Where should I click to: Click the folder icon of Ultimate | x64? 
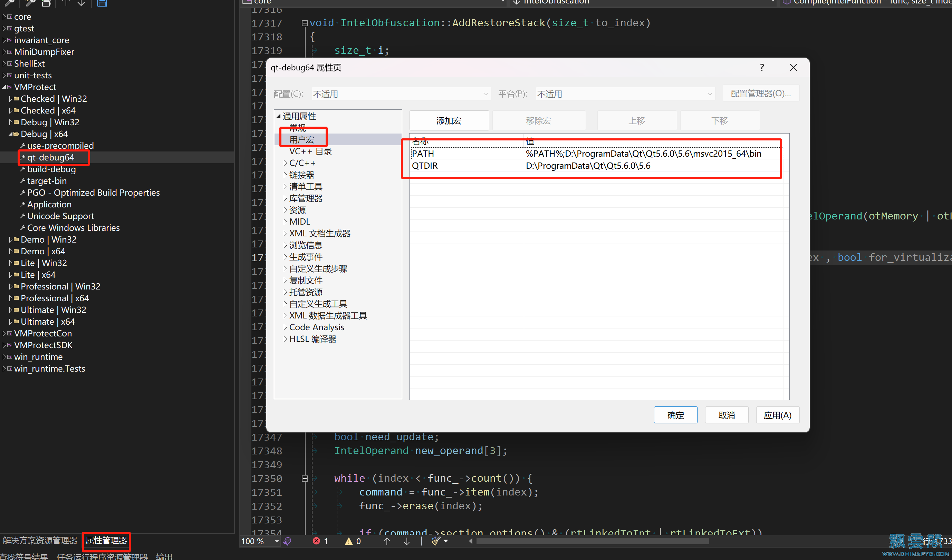(16, 322)
